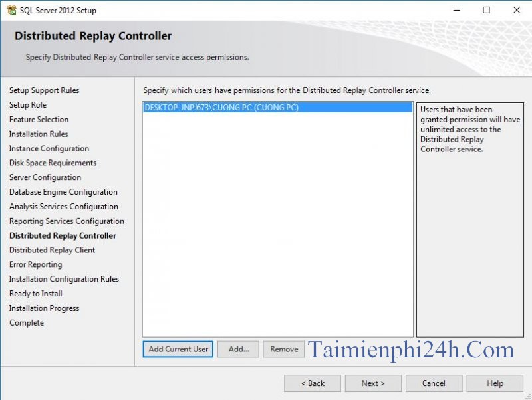The height and width of the screenshot is (400, 532).
Task: Remove the selected user with Remove button
Action: pyautogui.click(x=284, y=349)
